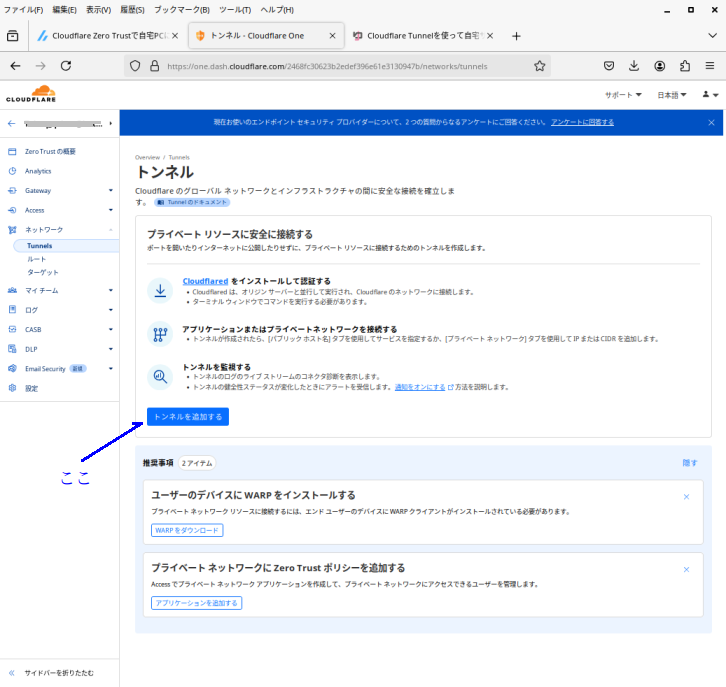The height and width of the screenshot is (687, 726).
Task: List all tabs with chevron
Action: click(712, 36)
